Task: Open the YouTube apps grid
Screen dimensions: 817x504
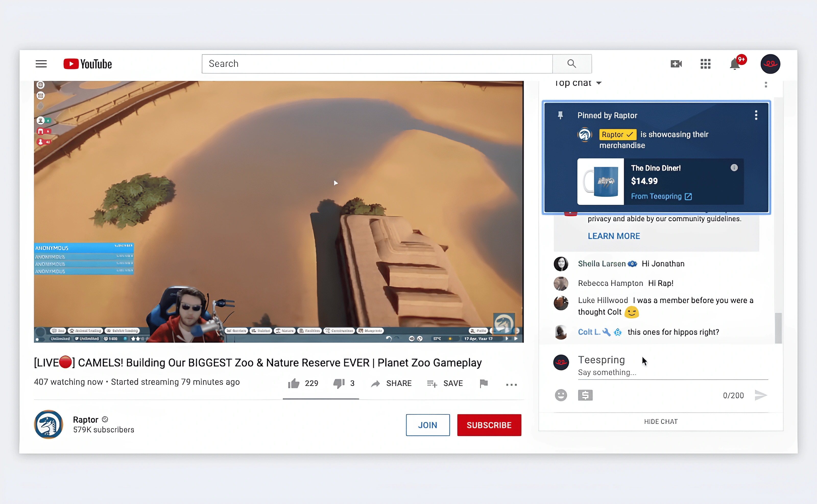Action: 705,64
